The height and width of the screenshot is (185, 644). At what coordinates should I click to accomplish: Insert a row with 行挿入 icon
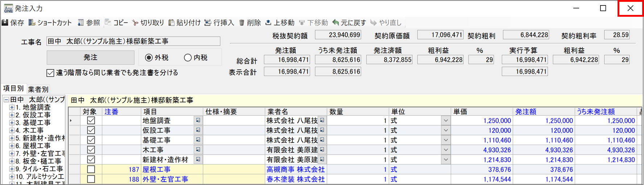click(208, 23)
